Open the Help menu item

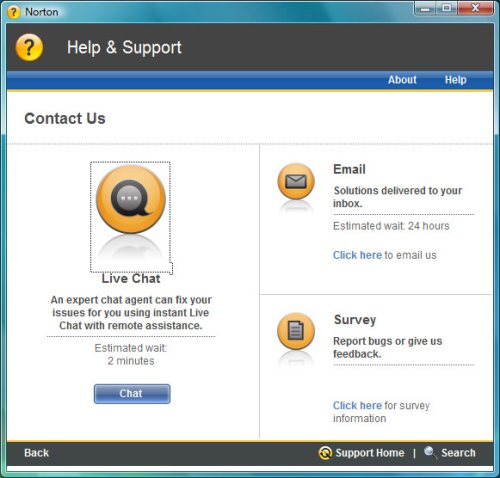pos(455,80)
